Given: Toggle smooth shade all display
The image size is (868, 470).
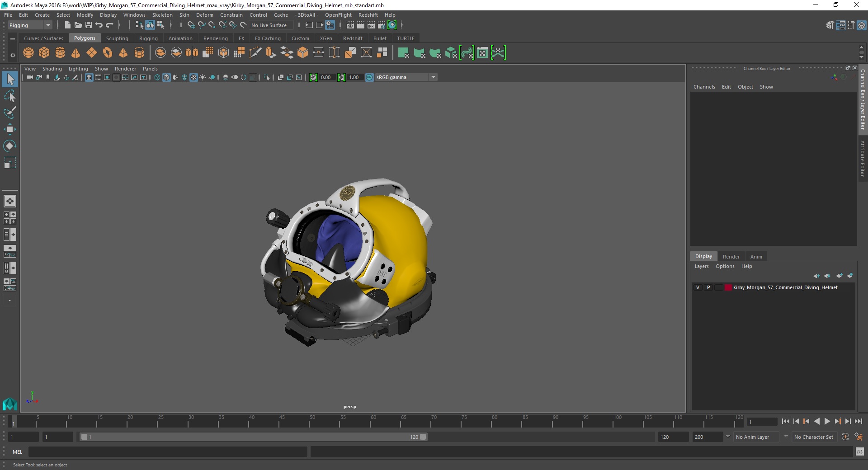Looking at the screenshot, I should click(166, 77).
